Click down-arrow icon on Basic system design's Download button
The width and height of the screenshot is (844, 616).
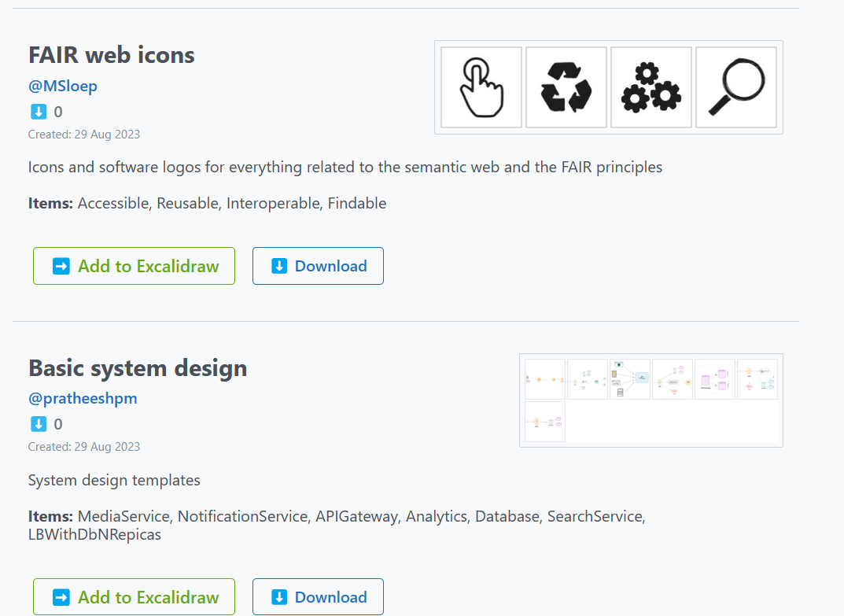(x=279, y=597)
